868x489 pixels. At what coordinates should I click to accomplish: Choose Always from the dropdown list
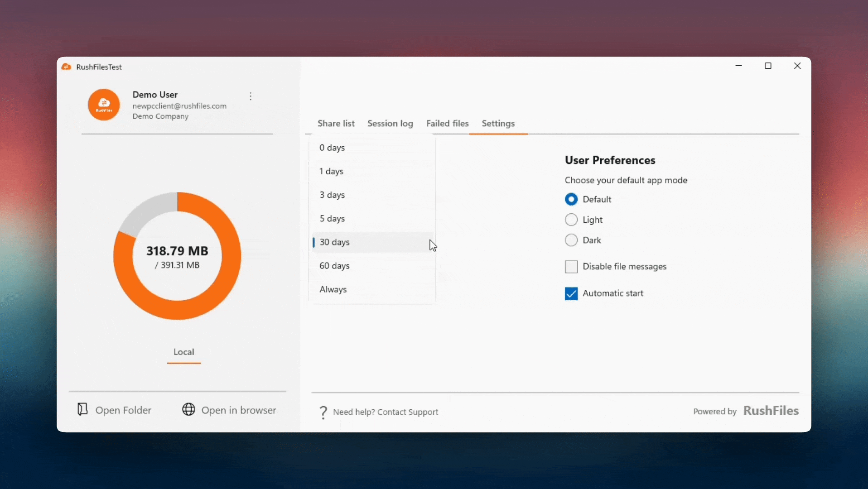(x=372, y=289)
